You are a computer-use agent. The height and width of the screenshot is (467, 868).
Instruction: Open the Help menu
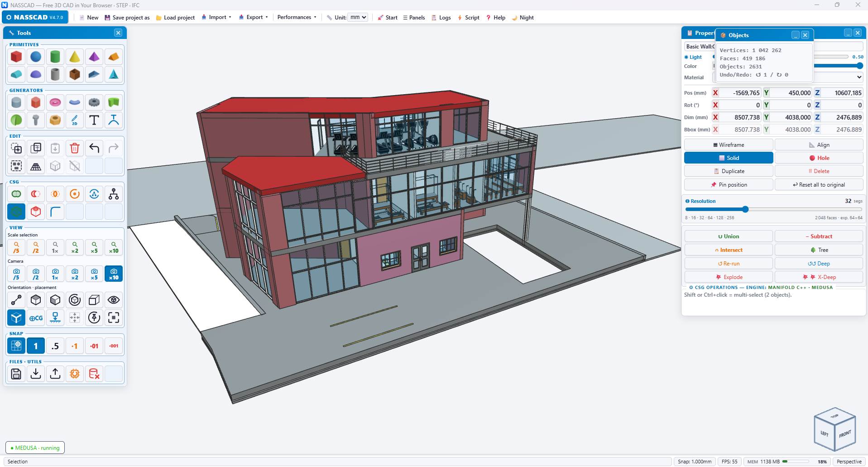click(496, 18)
